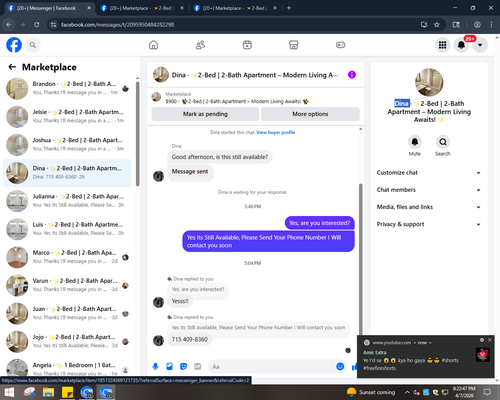500x400 pixels.
Task: Open the Facebook menu grid icon
Action: pos(442,45)
